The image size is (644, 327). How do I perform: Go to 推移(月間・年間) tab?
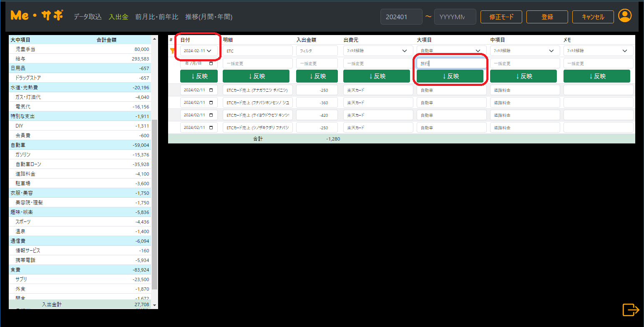click(x=209, y=17)
